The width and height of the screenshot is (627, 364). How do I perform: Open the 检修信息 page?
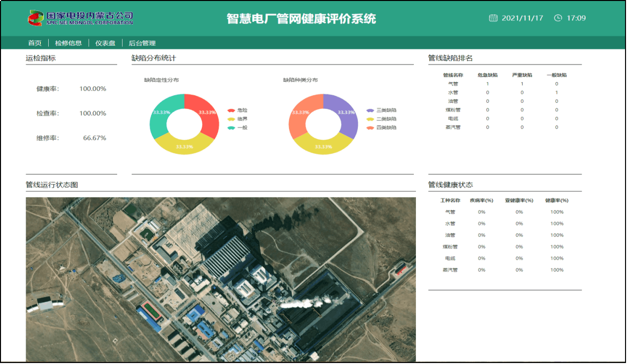(x=68, y=43)
